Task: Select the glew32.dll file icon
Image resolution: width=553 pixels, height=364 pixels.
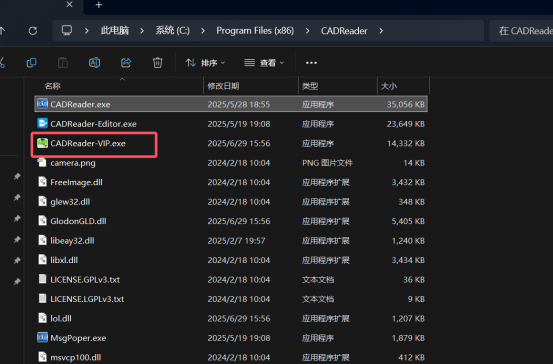Action: point(42,201)
